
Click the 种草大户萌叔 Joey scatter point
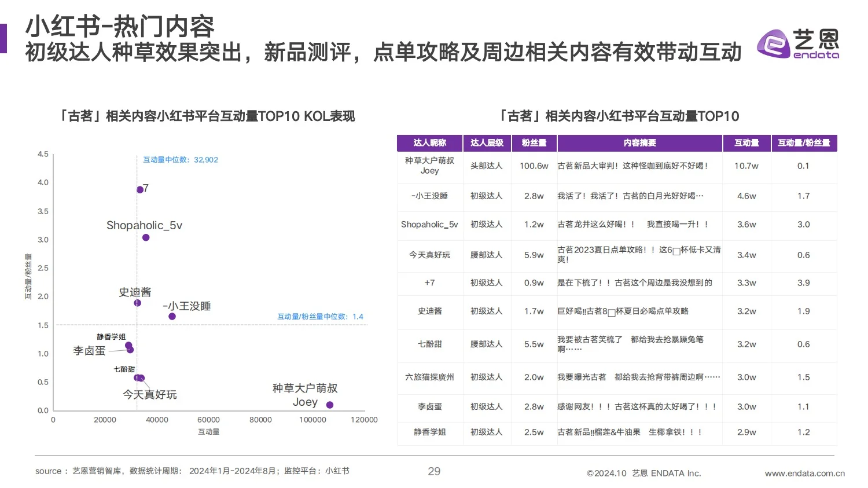point(330,405)
